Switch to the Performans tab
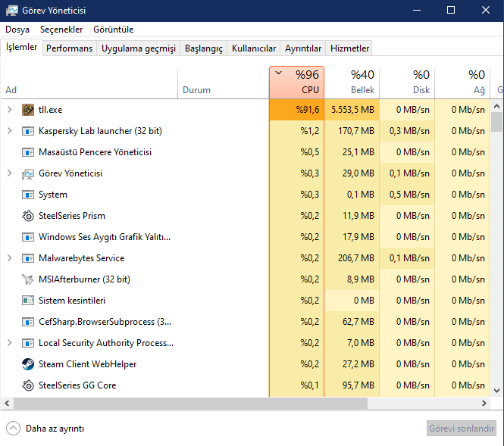The width and height of the screenshot is (504, 446). [x=70, y=48]
